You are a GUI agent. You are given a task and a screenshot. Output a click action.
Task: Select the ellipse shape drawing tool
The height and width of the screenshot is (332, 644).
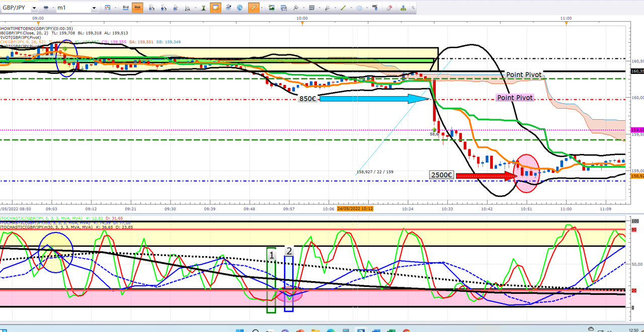pyautogui.click(x=359, y=8)
